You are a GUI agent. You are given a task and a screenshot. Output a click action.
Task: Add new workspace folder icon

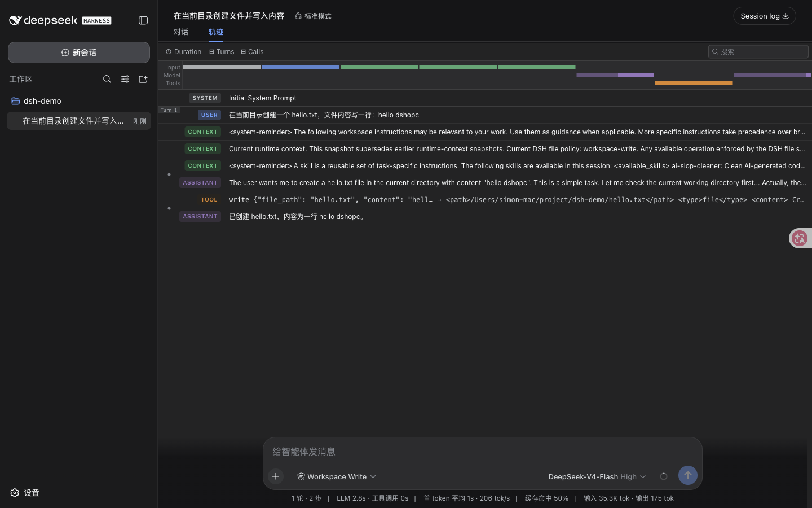pos(143,79)
